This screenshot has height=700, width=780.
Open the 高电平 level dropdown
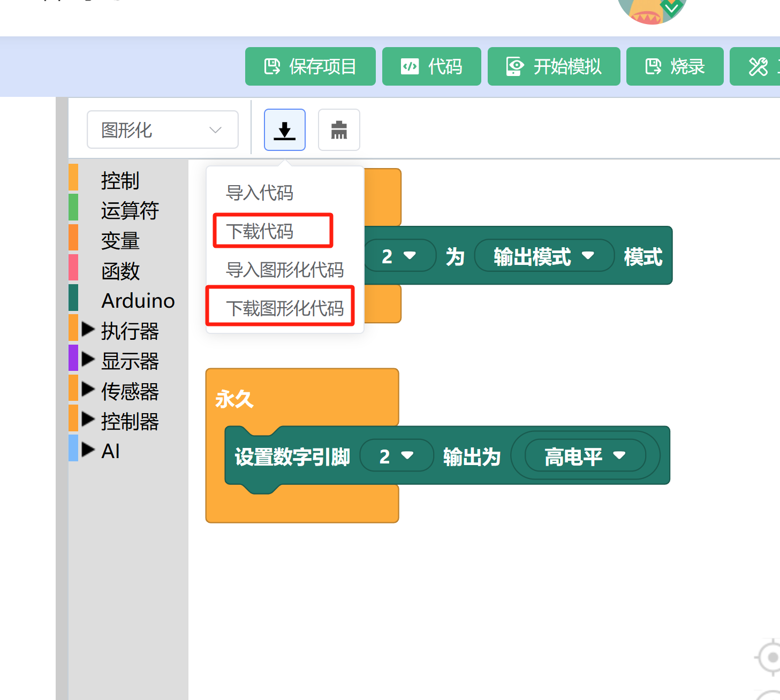point(585,456)
